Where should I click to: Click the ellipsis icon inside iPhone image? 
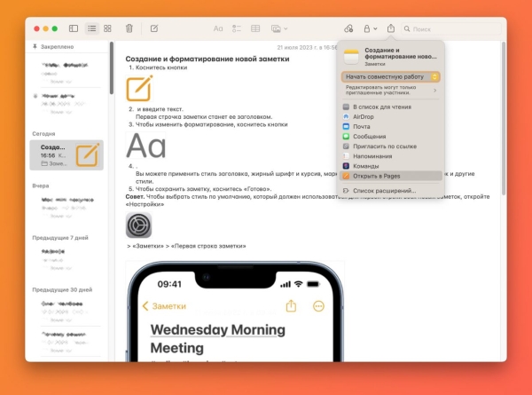point(318,306)
